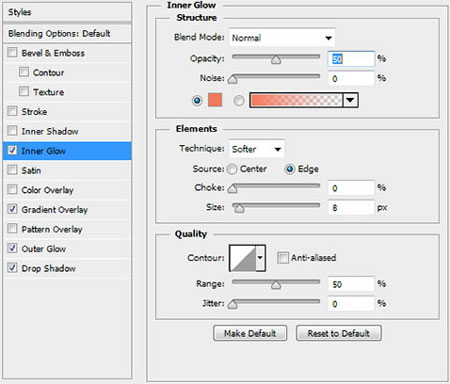
Task: Select the Color Overlay label
Action: point(48,190)
